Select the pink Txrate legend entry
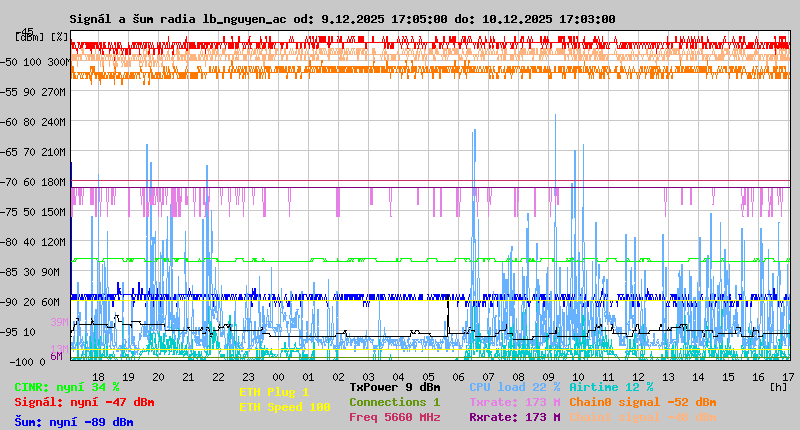This screenshot has height=430, width=800. [x=514, y=402]
